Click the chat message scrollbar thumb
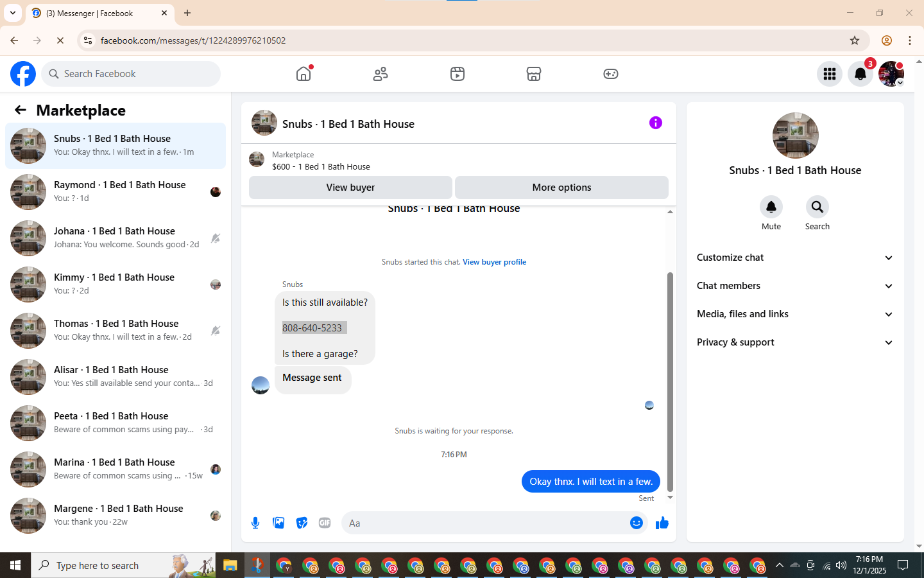 [x=670, y=381]
